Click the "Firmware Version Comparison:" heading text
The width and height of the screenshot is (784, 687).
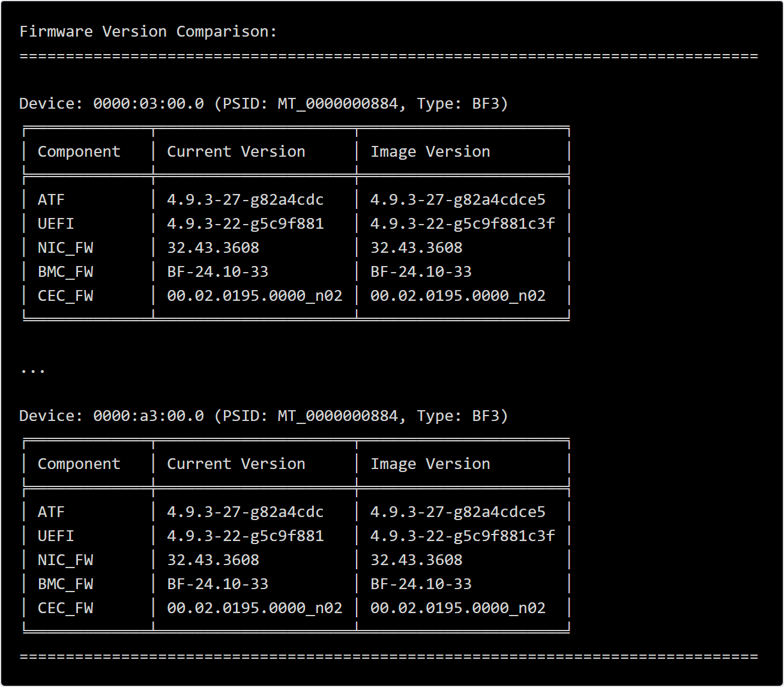coord(148,32)
